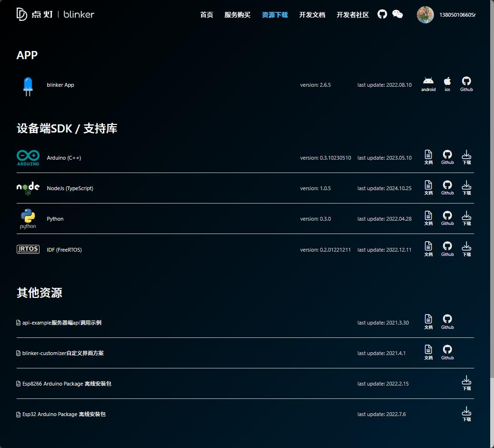The width and height of the screenshot is (494, 448).
Task: Download the blinker App for android
Action: [x=428, y=84]
